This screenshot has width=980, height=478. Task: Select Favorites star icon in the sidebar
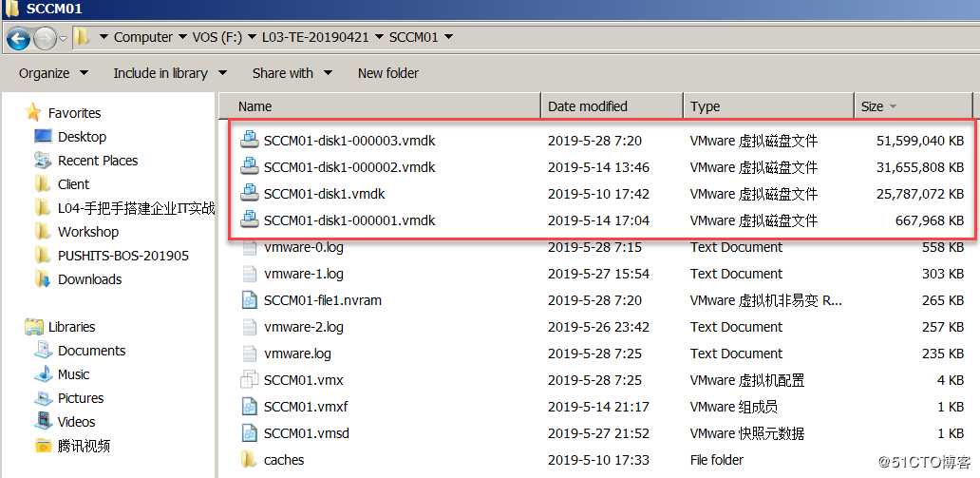[x=34, y=113]
